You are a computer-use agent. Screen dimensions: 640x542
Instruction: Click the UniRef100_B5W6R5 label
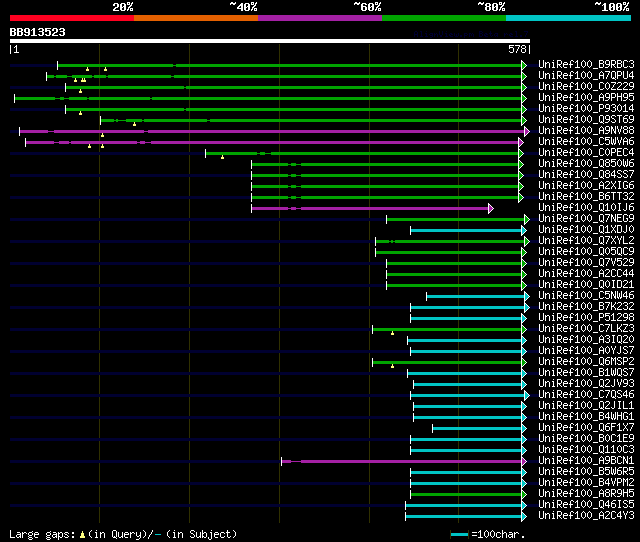pyautogui.click(x=586, y=472)
